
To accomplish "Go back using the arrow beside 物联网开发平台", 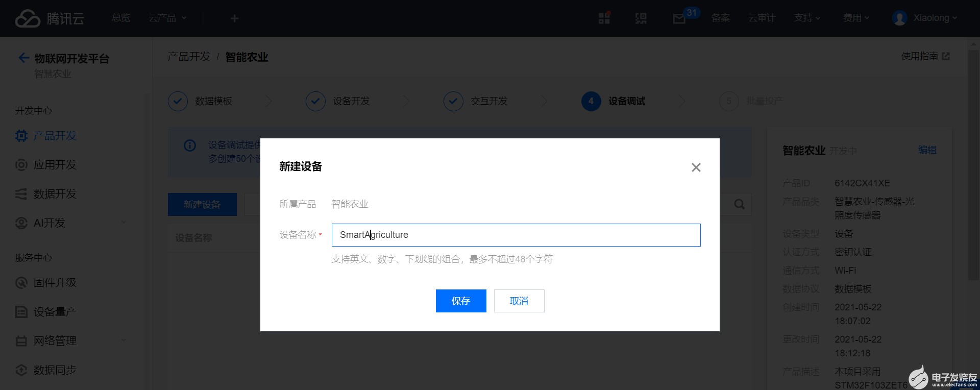I will click(23, 58).
